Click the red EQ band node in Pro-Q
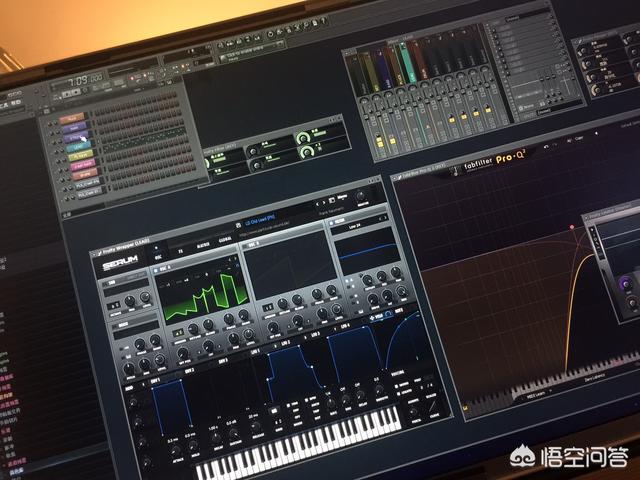640x480 pixels. (573, 227)
